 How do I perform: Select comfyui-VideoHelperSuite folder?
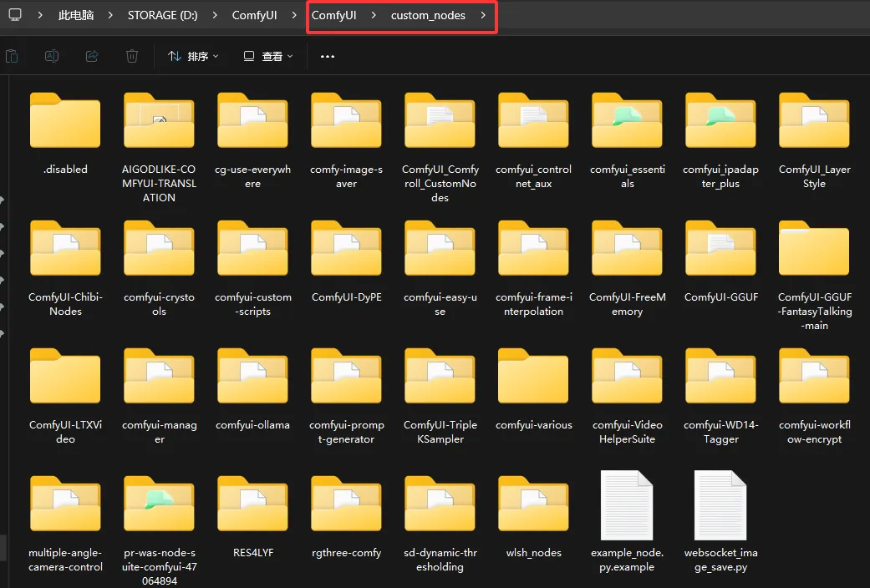coord(628,396)
